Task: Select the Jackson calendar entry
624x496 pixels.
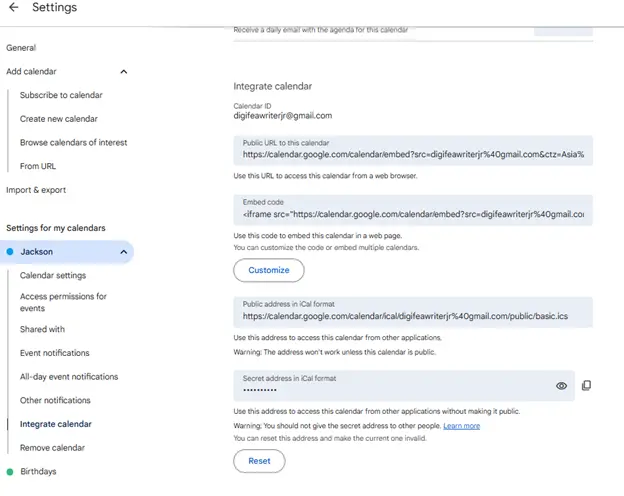Action: pos(66,252)
